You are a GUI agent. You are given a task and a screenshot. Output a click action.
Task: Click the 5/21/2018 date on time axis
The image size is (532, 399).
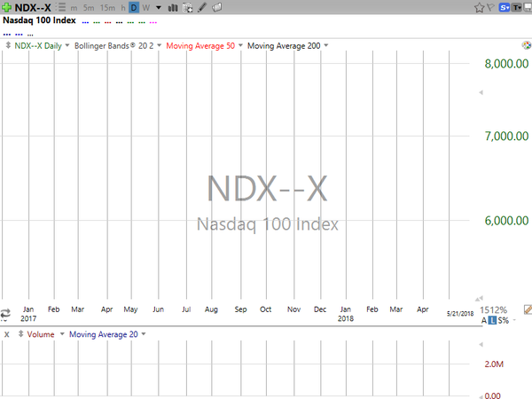click(459, 314)
